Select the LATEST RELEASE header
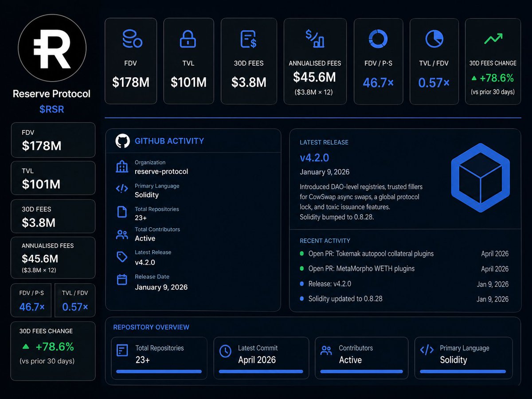Viewport: 532px width, 399px height. 324,142
